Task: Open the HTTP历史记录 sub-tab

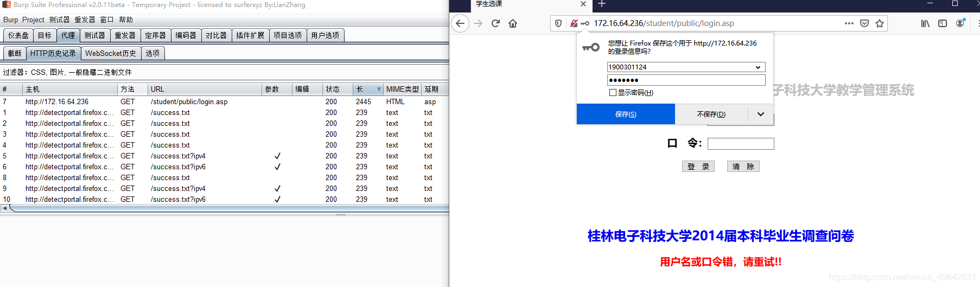Action: click(x=53, y=53)
